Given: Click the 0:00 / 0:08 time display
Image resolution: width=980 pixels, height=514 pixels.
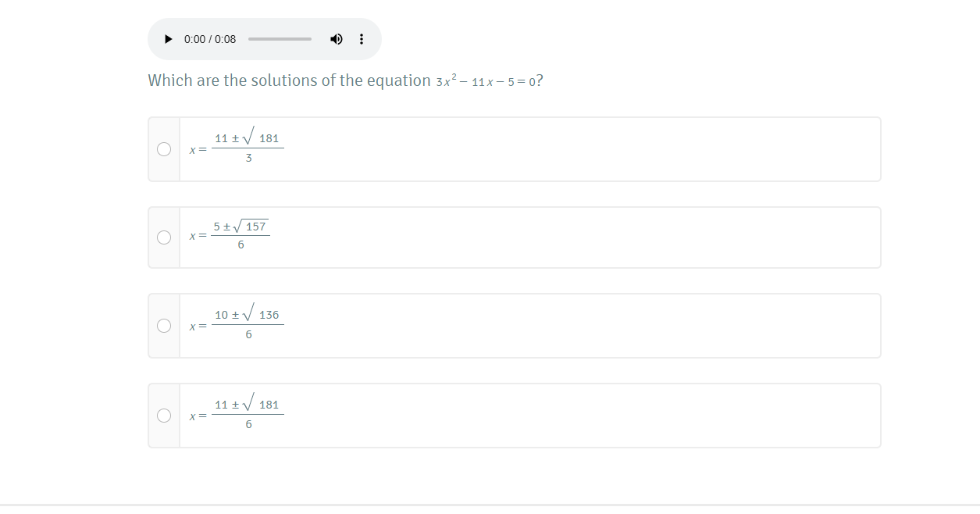Looking at the screenshot, I should [x=210, y=39].
